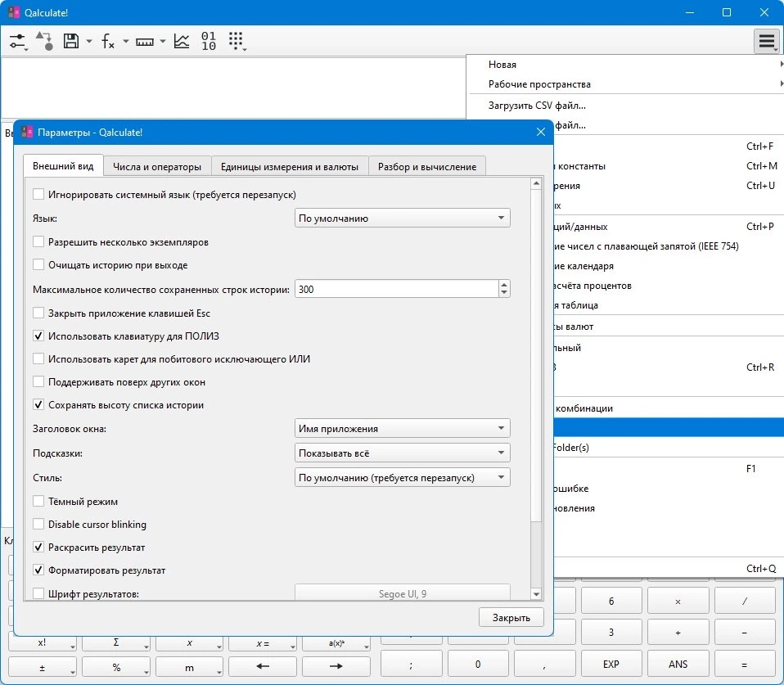Viewport: 784px width, 685px height.
Task: Click the right arrow keypad button
Action: coord(336,666)
